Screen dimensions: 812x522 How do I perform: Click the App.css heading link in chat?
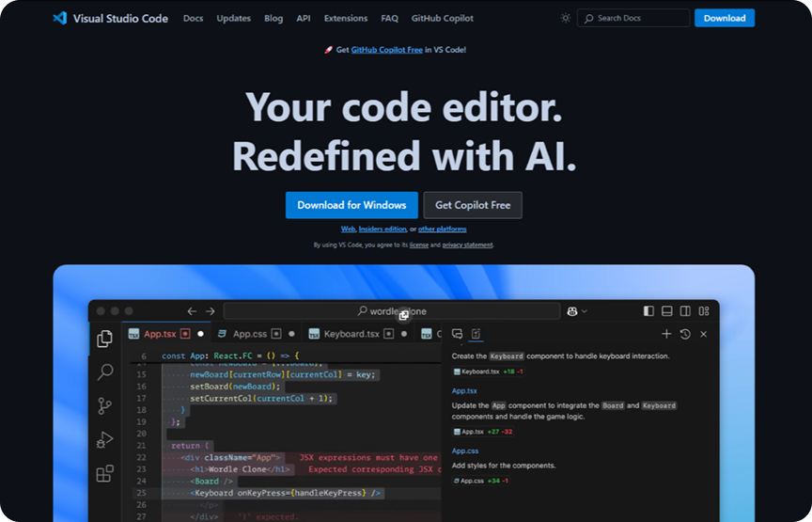pos(465,451)
